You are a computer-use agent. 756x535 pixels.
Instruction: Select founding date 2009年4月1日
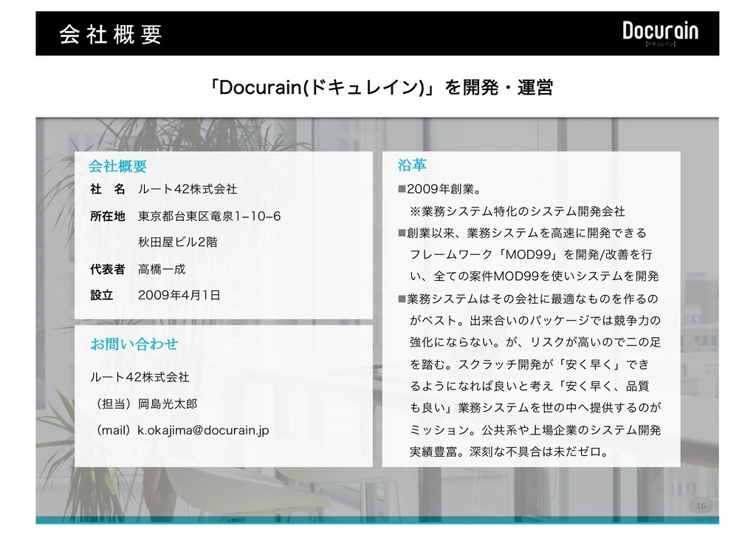click(x=179, y=296)
